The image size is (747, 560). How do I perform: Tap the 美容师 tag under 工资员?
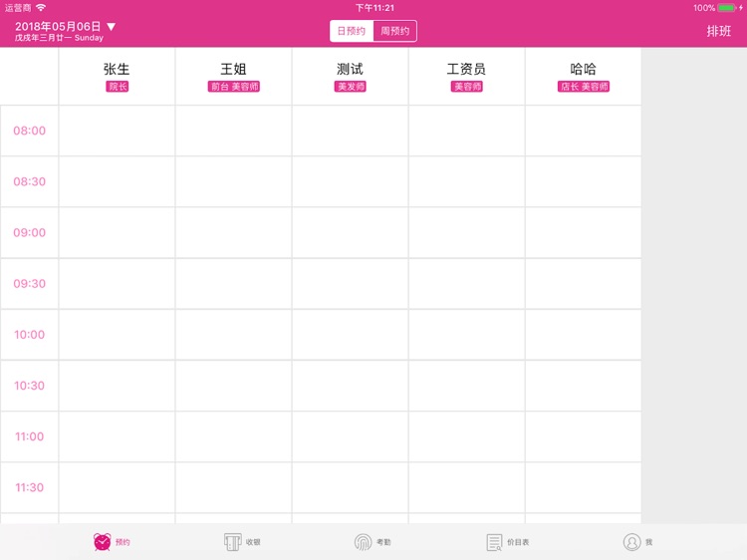467,87
